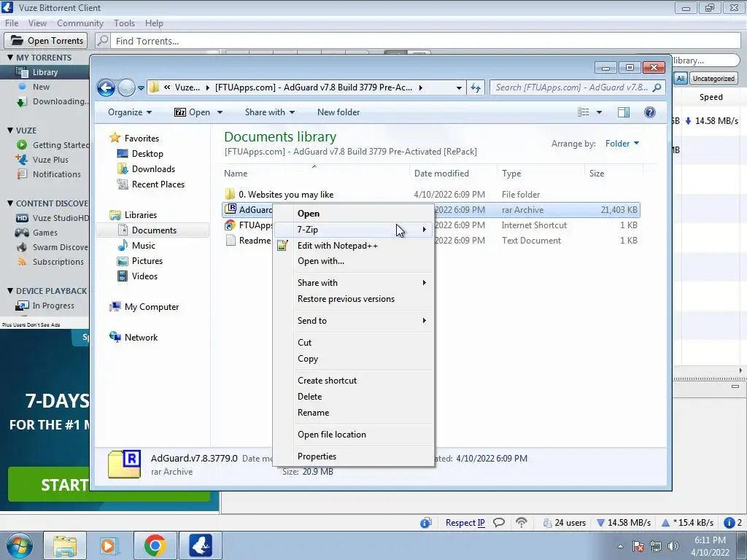Click the chat bubble icon in Vuze status bar
Screen dimensions: 747x560
click(x=499, y=523)
